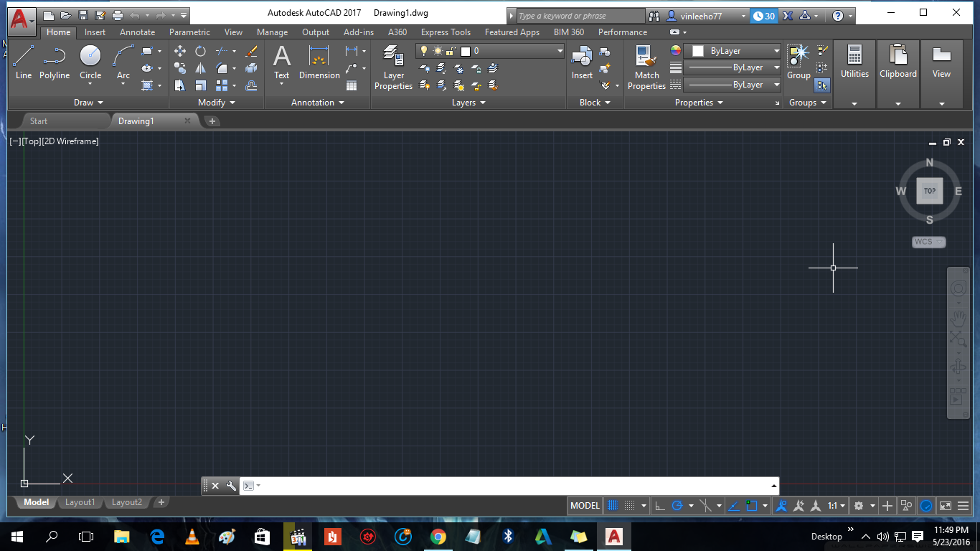Switch to the Annotate ribbon tab

pos(137,32)
